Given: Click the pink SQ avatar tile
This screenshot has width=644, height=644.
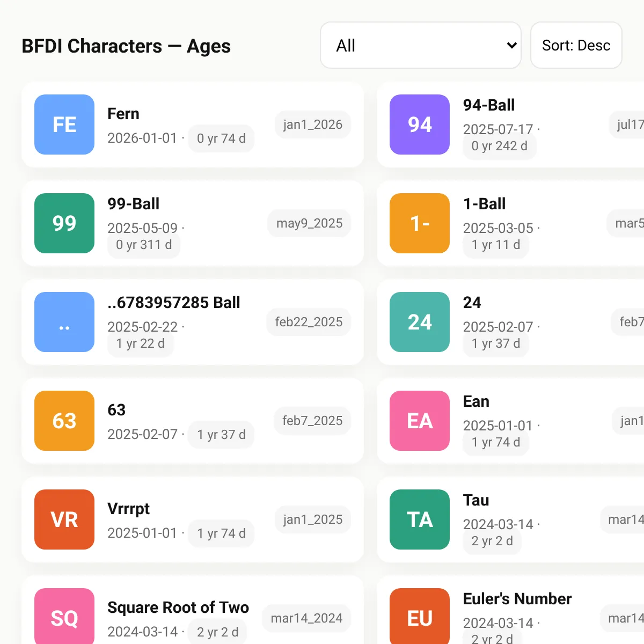Looking at the screenshot, I should coord(64,616).
